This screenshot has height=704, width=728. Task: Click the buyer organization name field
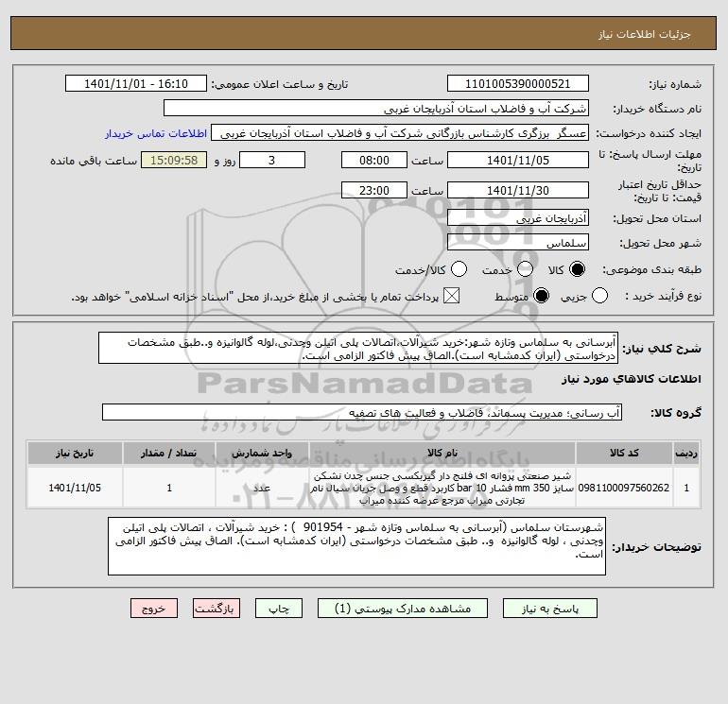click(x=376, y=108)
